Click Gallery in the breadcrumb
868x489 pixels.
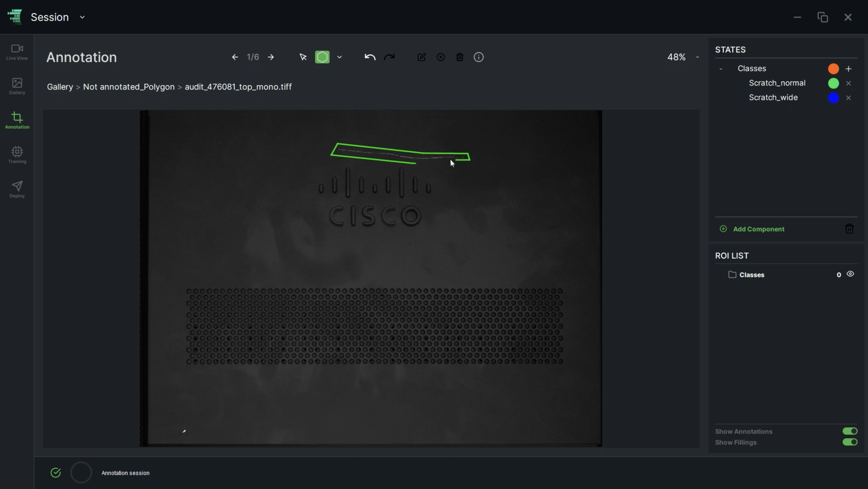pos(60,87)
